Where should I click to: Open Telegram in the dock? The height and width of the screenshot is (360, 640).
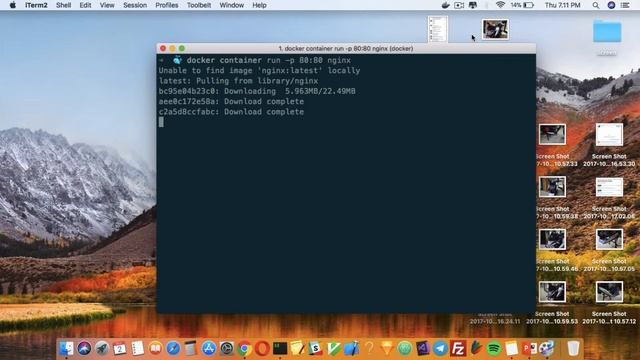click(440, 348)
